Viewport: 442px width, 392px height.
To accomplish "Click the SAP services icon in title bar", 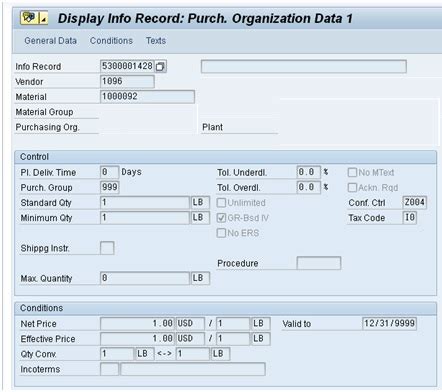I will tap(29, 17).
